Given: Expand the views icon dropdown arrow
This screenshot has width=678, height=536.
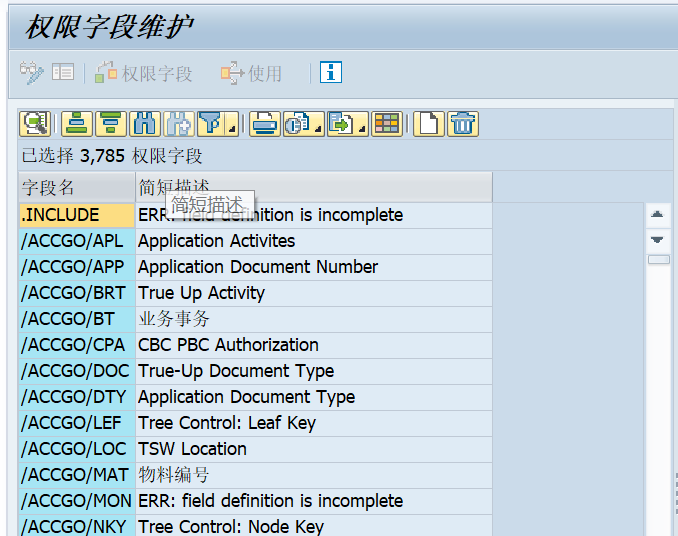Looking at the screenshot, I should coord(319,128).
